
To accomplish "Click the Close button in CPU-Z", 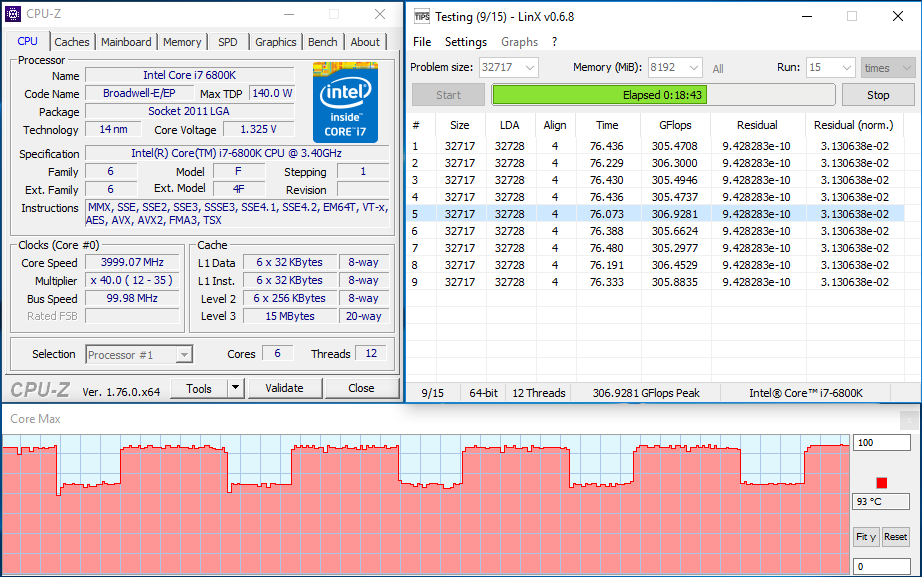I will click(361, 388).
